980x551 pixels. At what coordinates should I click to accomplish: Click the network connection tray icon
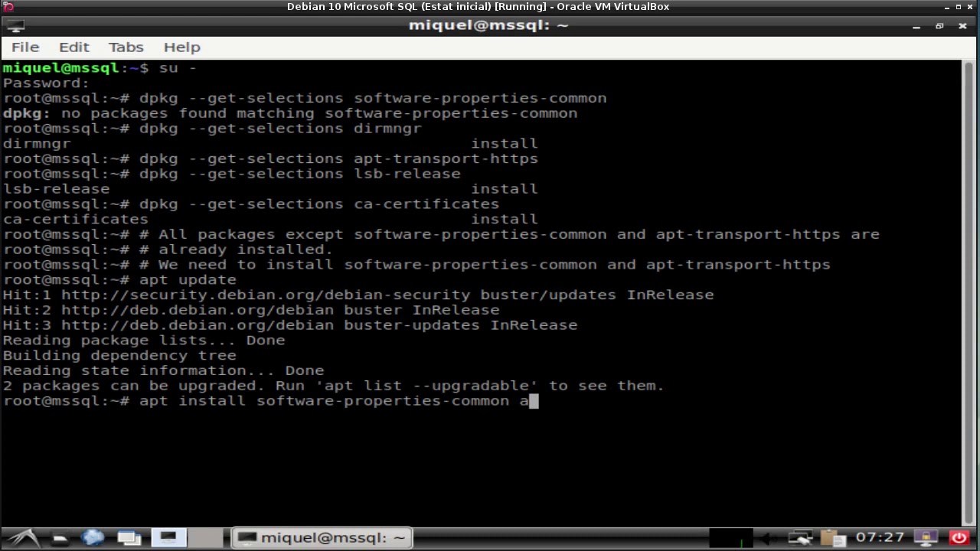[x=801, y=538]
